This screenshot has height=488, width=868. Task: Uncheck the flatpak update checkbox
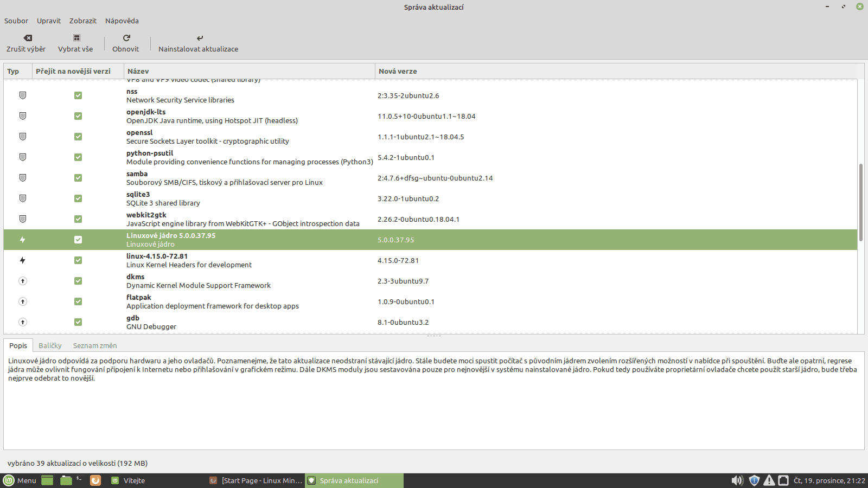78,301
